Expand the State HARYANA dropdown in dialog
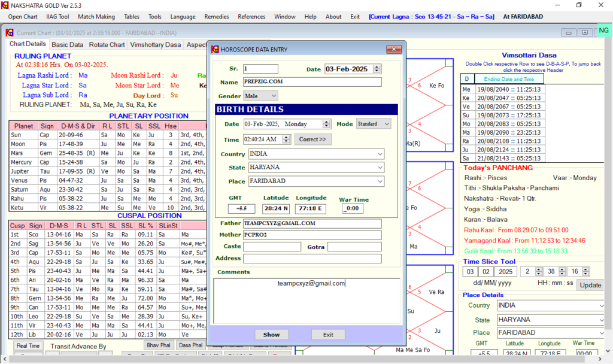The image size is (613, 364). pos(380,168)
